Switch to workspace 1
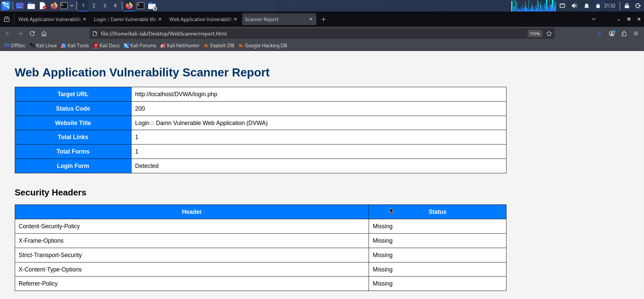Viewport: 644px width, 299px height. [x=83, y=6]
